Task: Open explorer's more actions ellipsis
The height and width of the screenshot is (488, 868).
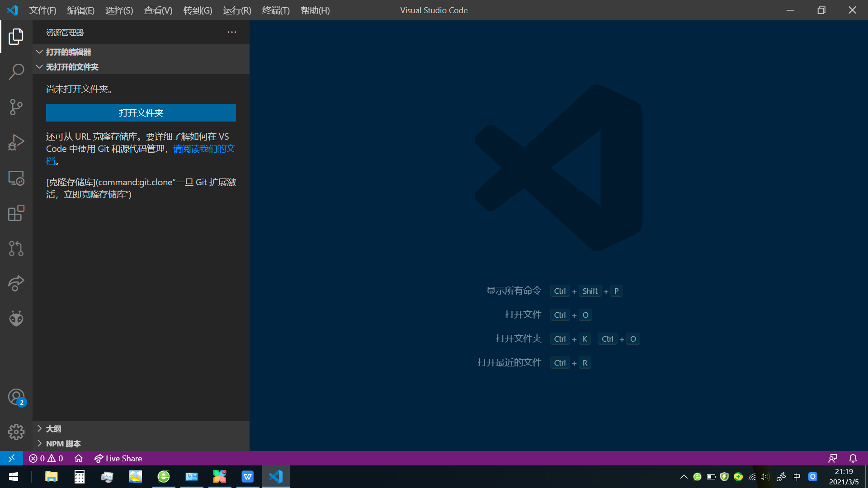Action: [x=232, y=32]
